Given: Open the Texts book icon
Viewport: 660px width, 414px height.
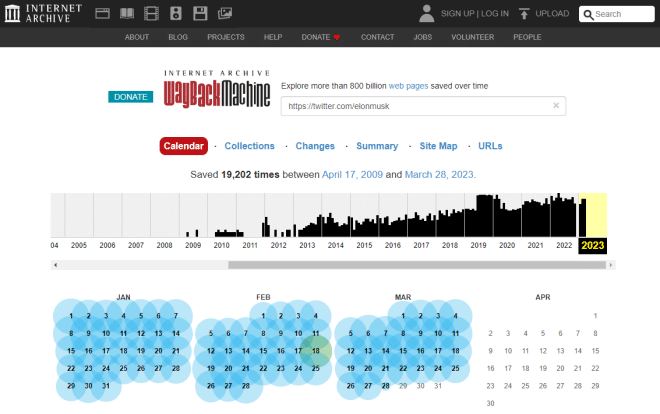Looking at the screenshot, I should click(x=127, y=13).
